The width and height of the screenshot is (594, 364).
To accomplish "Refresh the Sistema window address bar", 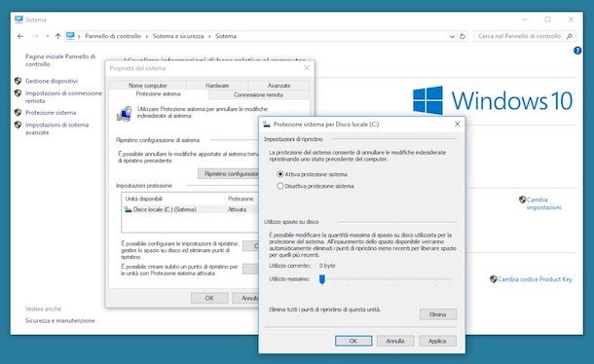I will pyautogui.click(x=463, y=36).
